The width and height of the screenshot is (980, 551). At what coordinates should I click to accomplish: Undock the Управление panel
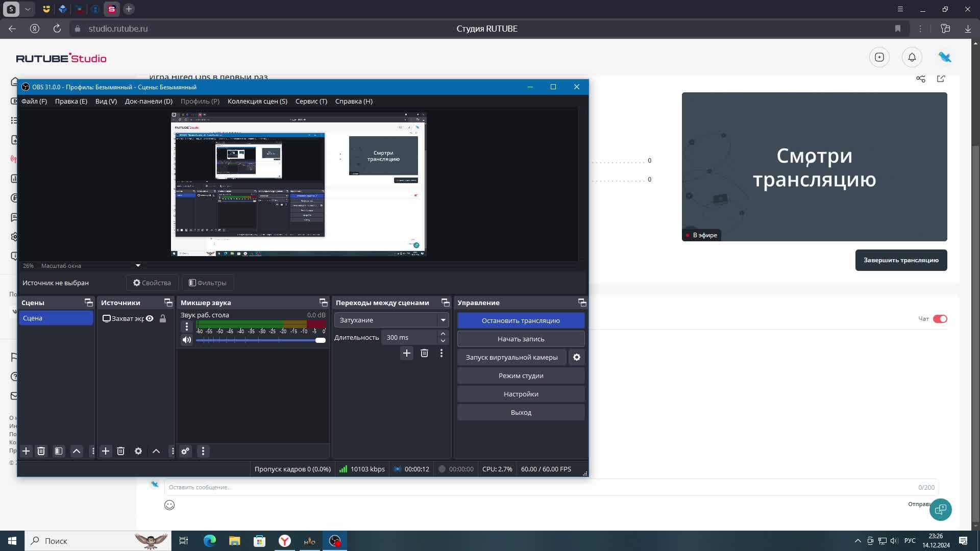point(582,303)
